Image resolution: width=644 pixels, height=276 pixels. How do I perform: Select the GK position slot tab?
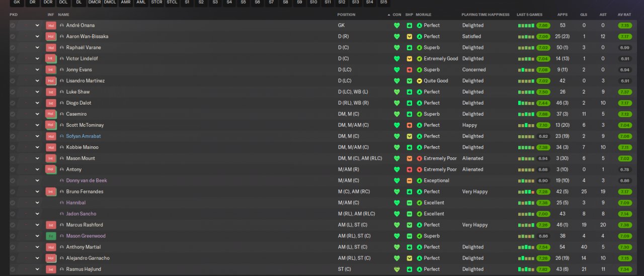(17, 3)
